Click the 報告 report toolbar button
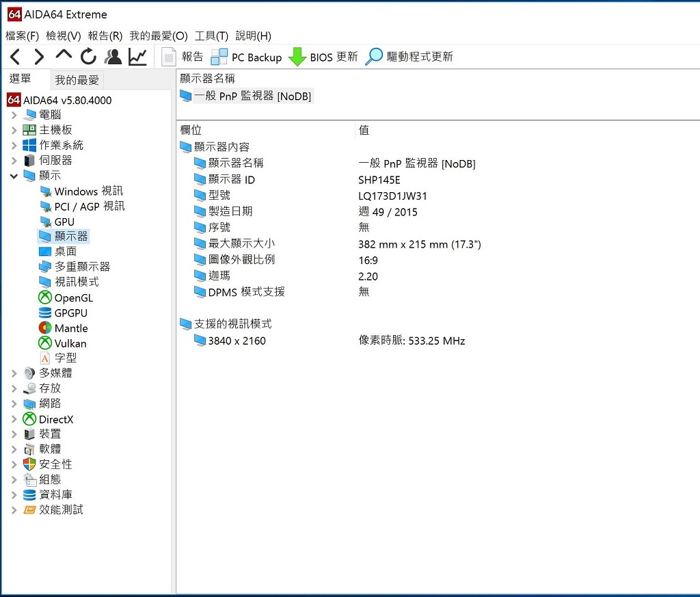700x597 pixels. [x=183, y=57]
